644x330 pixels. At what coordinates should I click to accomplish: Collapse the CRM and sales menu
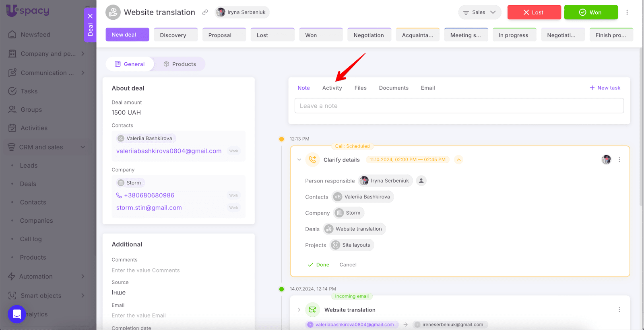(83, 147)
